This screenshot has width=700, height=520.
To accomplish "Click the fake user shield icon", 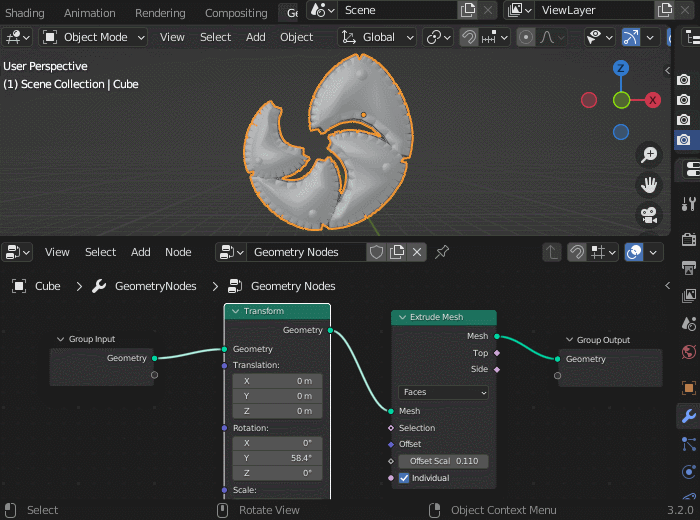I will 377,252.
